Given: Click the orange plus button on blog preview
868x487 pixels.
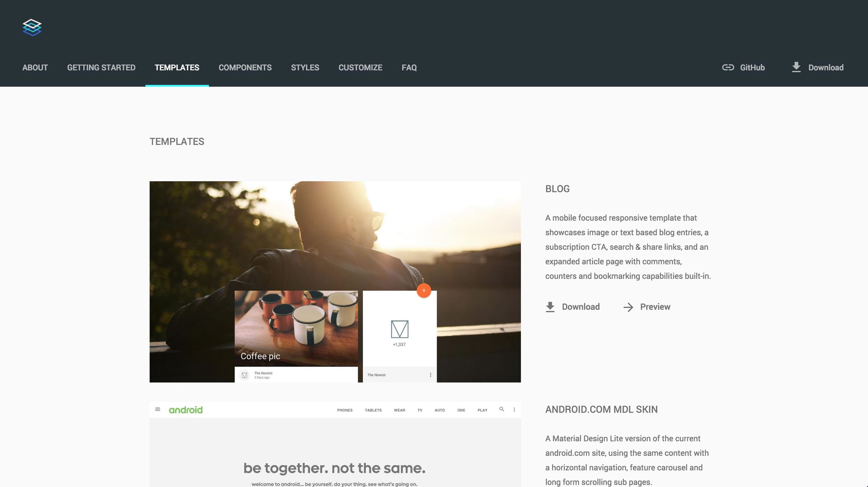Looking at the screenshot, I should pyautogui.click(x=424, y=290).
